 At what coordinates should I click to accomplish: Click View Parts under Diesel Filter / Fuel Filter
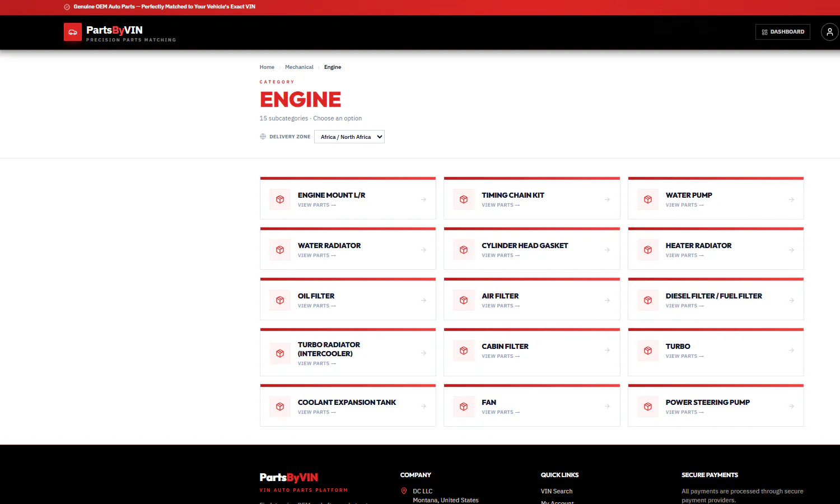coord(685,306)
